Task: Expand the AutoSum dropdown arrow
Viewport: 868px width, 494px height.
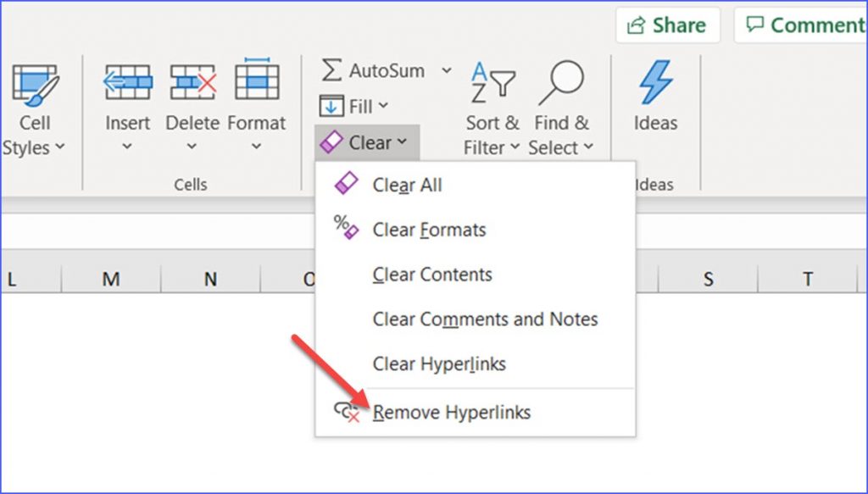Action: pyautogui.click(x=447, y=71)
